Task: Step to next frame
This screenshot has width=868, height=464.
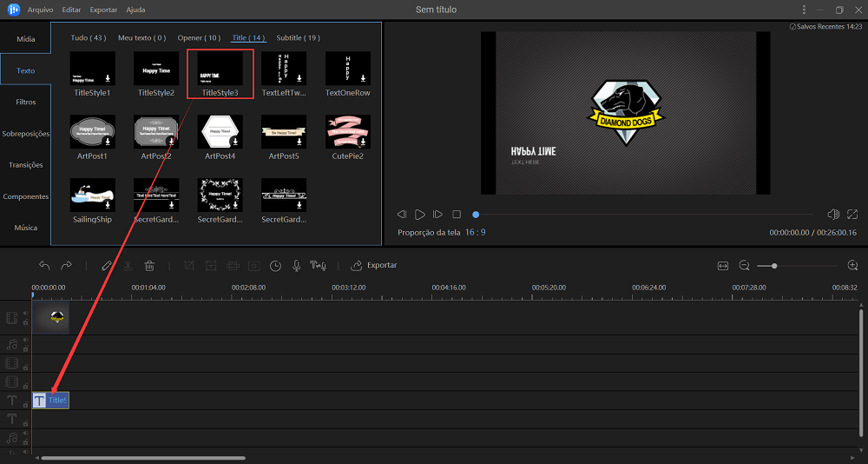Action: (x=437, y=214)
